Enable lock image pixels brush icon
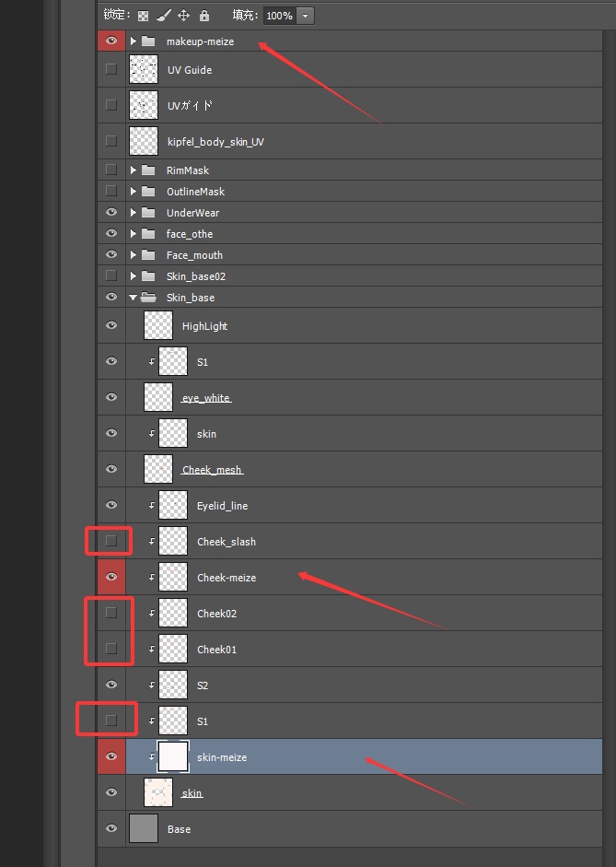The image size is (616, 867). [x=163, y=16]
